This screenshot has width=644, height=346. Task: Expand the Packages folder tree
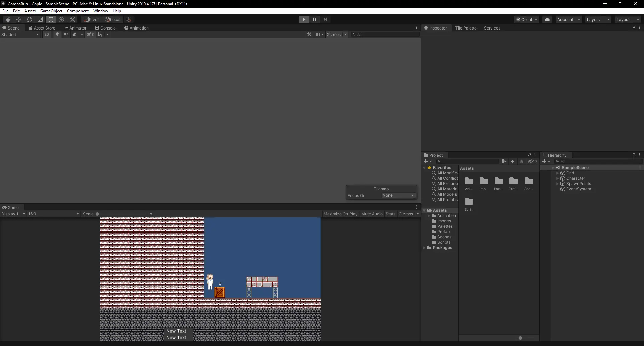[424, 248]
